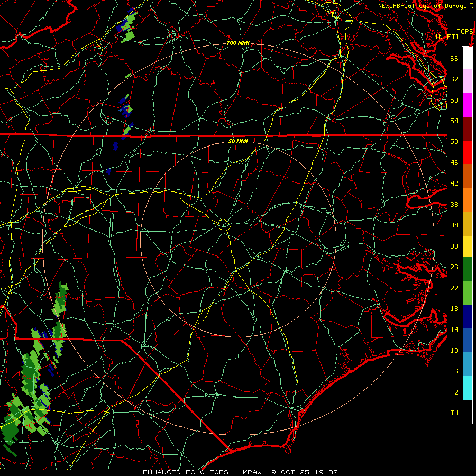Click the legend value "50"

(454, 142)
